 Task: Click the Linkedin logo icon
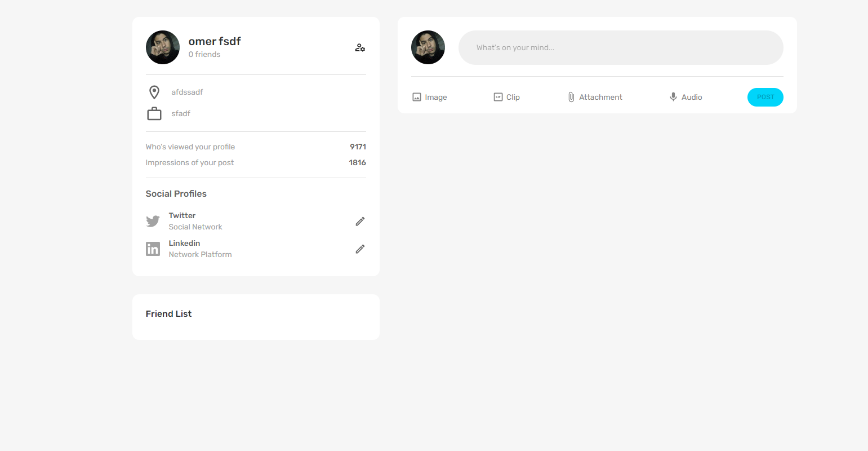point(153,249)
